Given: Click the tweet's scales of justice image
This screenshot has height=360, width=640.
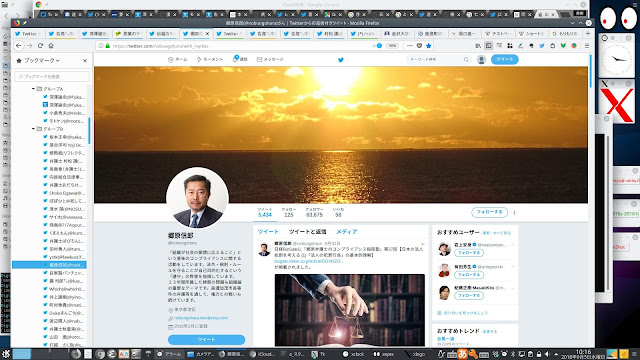Looking at the screenshot, I should point(349,310).
